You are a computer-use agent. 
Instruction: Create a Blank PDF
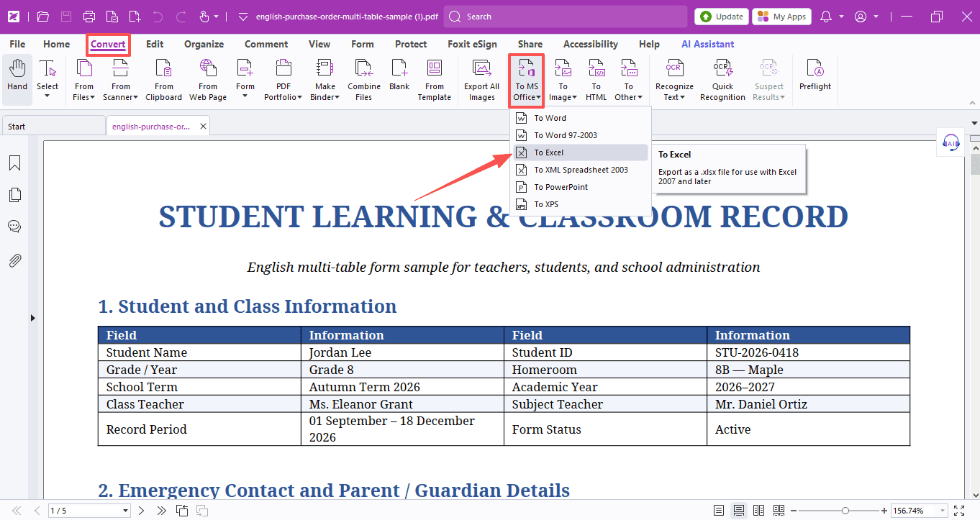[x=399, y=76]
